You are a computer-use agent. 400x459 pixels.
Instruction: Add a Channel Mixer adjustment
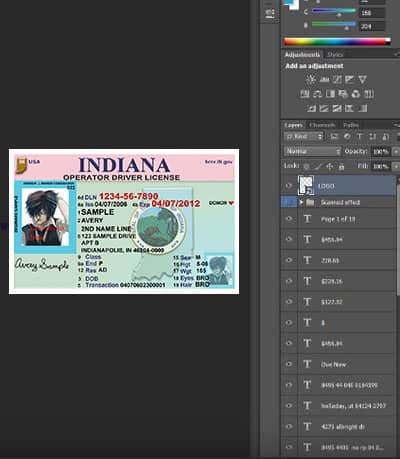356,94
